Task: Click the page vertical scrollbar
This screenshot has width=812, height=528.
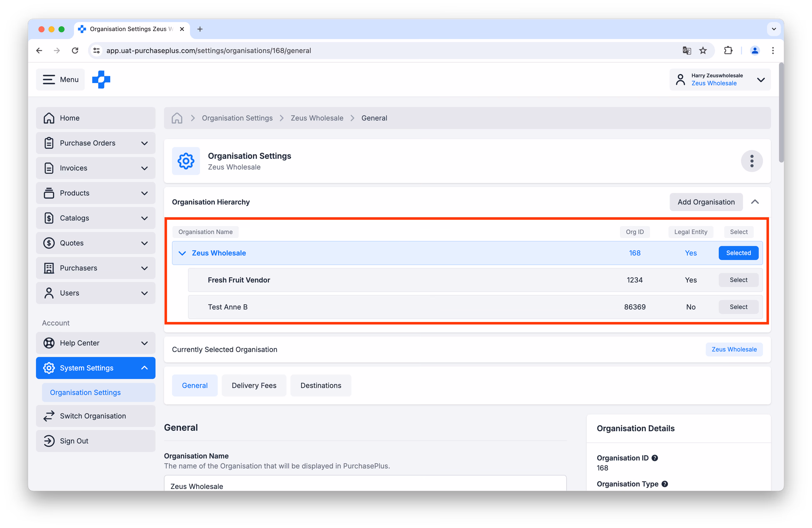Action: [781, 112]
